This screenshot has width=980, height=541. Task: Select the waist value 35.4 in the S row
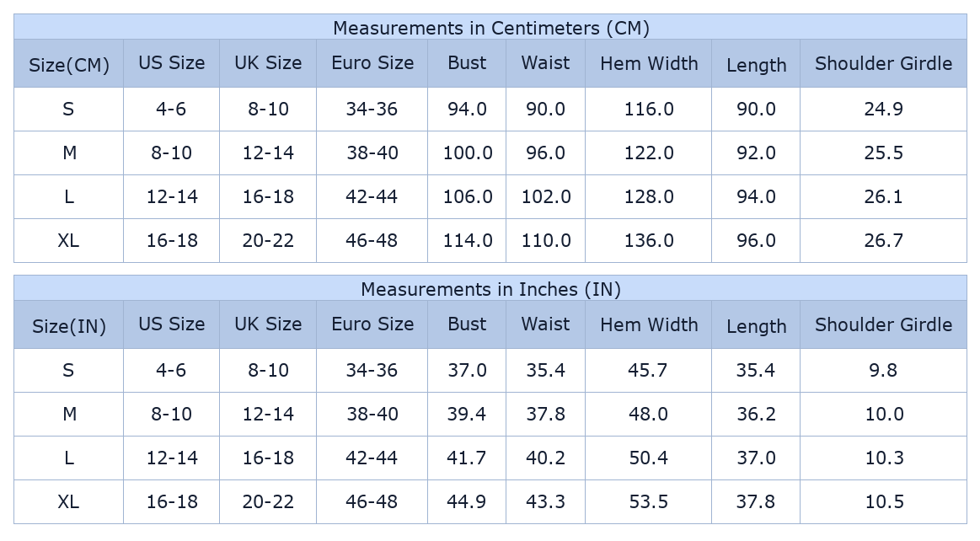coord(546,371)
